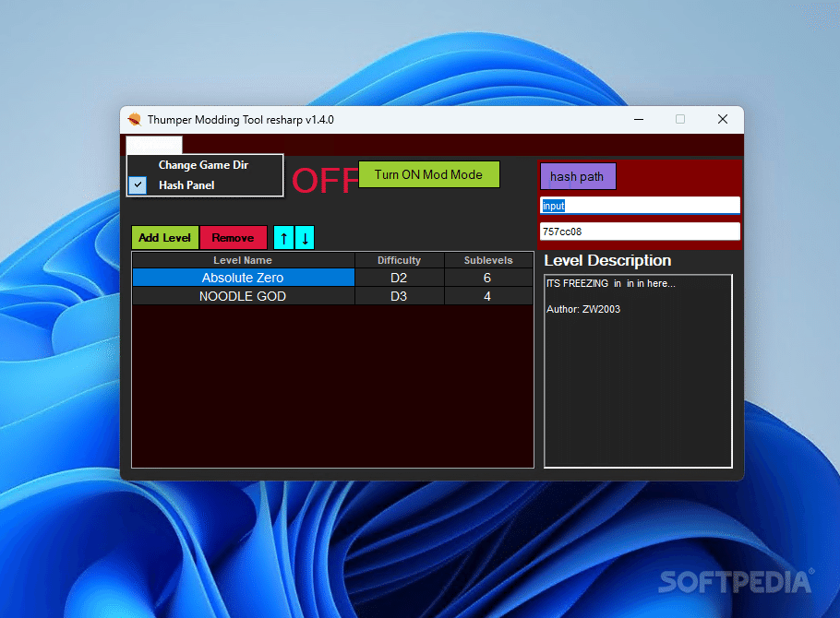Click the Sublevels column header
This screenshot has width=840, height=618.
pyautogui.click(x=488, y=260)
